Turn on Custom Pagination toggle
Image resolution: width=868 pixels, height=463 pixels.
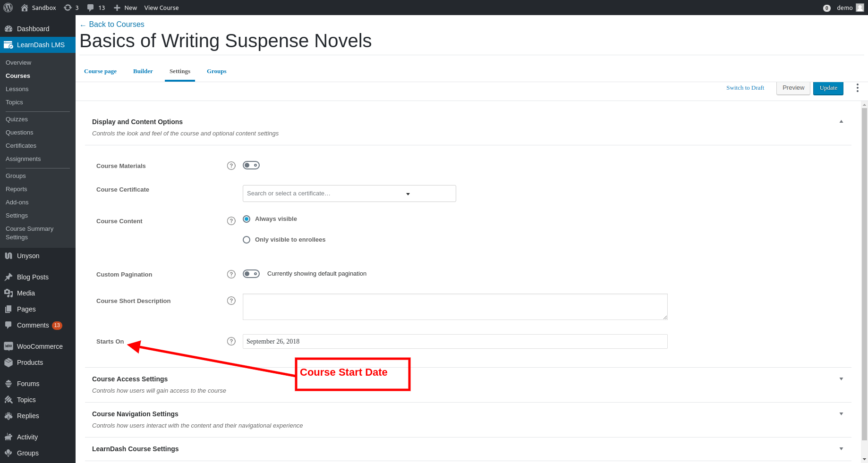(x=251, y=274)
